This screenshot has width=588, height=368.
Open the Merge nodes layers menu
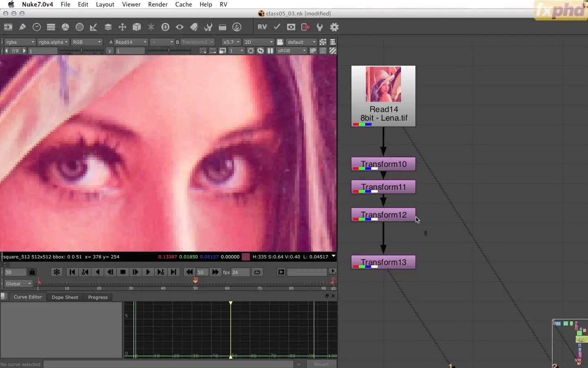pos(108,27)
